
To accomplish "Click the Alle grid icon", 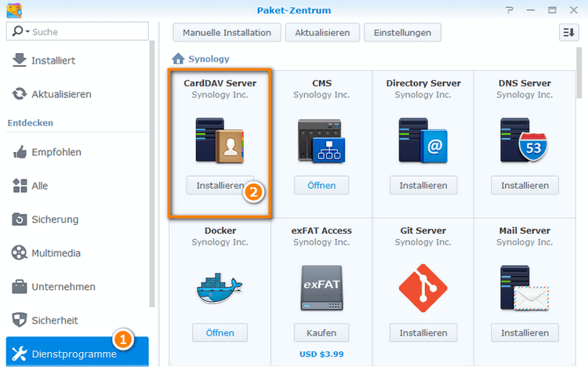I will click(x=20, y=185).
